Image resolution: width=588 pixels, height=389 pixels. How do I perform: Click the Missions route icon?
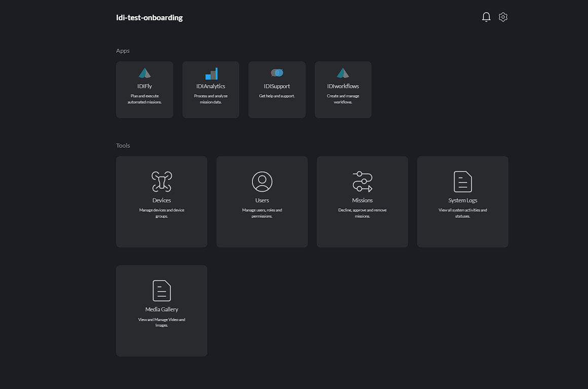click(x=362, y=182)
